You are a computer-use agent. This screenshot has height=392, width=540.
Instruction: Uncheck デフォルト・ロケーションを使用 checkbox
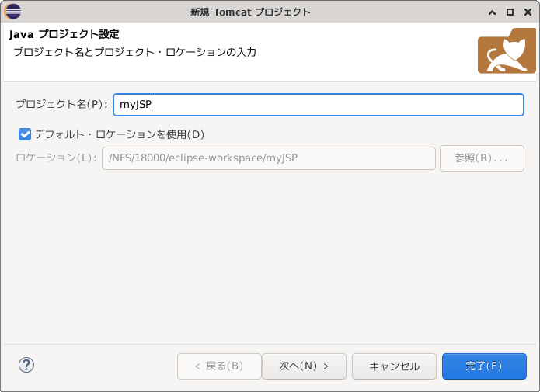coord(25,134)
